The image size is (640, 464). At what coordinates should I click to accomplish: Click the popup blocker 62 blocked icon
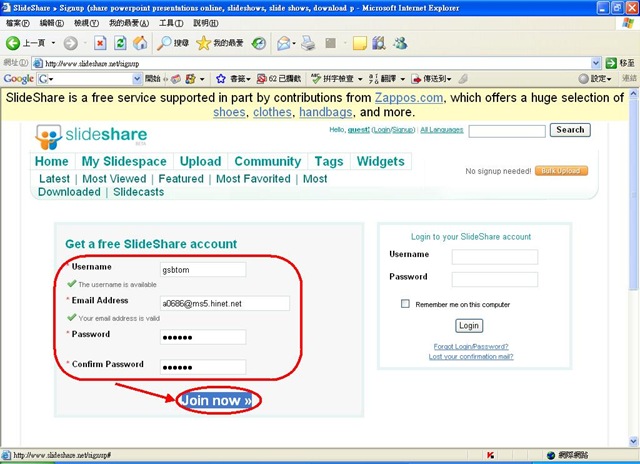point(278,79)
